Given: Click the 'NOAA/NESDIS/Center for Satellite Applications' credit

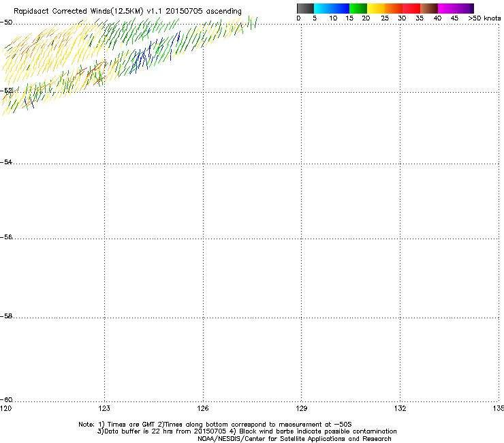Looking at the screenshot, I should point(294,439).
